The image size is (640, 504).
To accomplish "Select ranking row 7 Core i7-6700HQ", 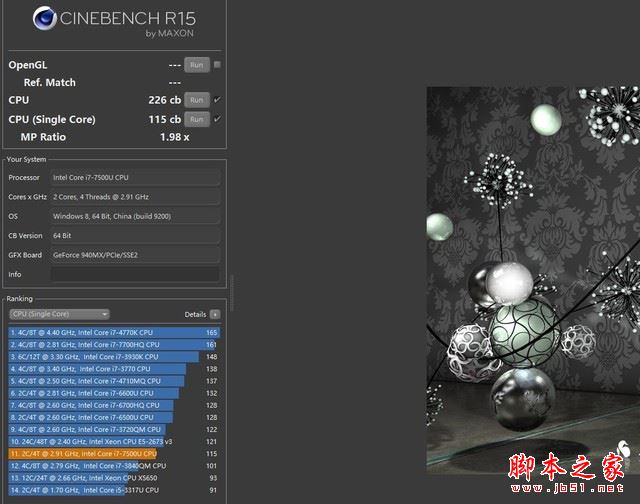I will click(114, 405).
